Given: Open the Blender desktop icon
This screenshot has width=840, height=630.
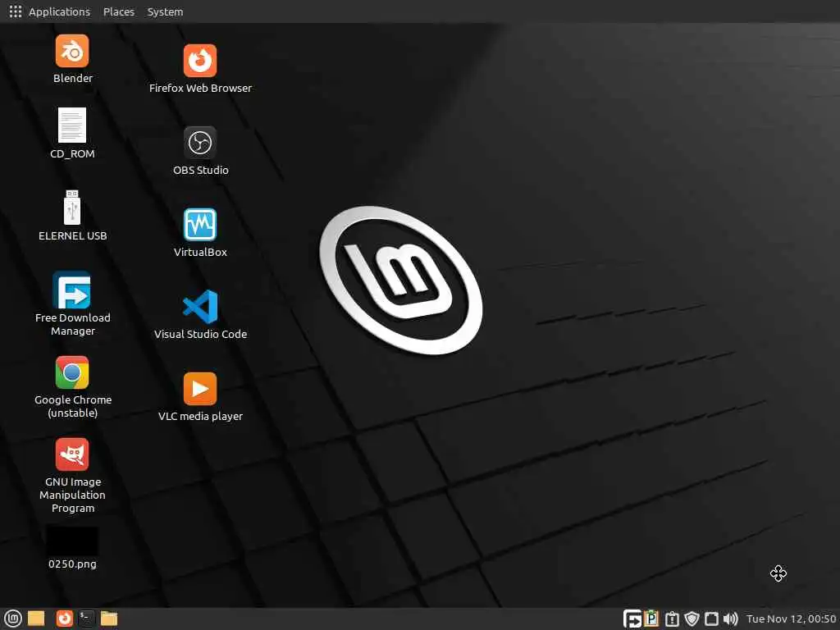Looking at the screenshot, I should click(72, 51).
